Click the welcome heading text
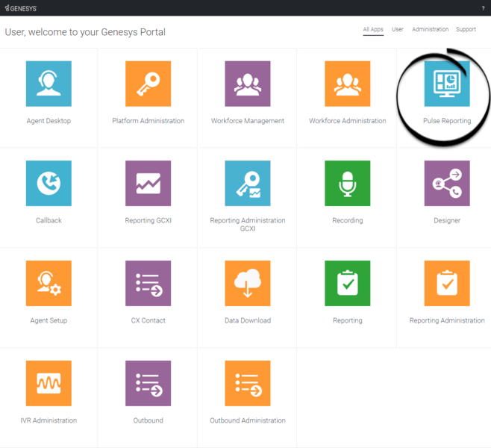Viewport: 491px width, 448px height. [x=85, y=32]
